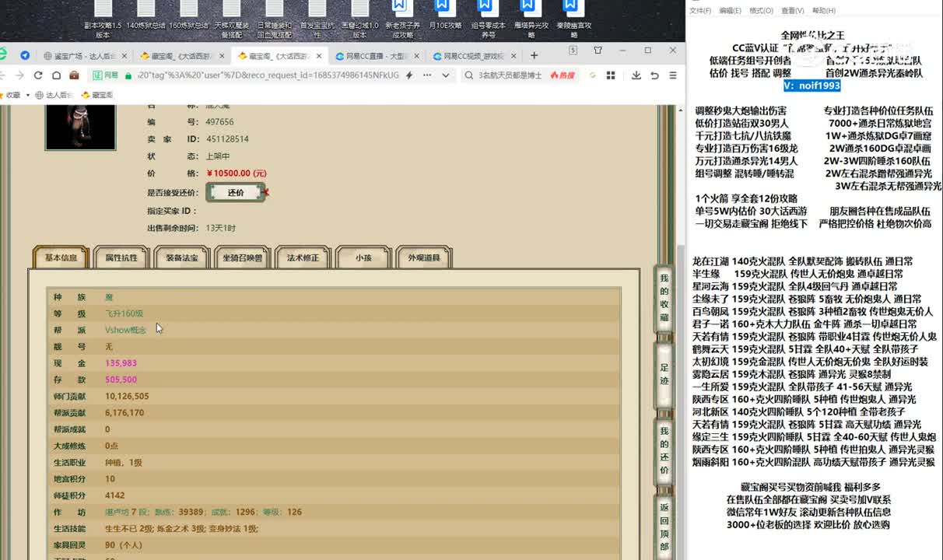Switch to the 属性抗性 tab
This screenshot has height=560, width=943.
(x=121, y=257)
